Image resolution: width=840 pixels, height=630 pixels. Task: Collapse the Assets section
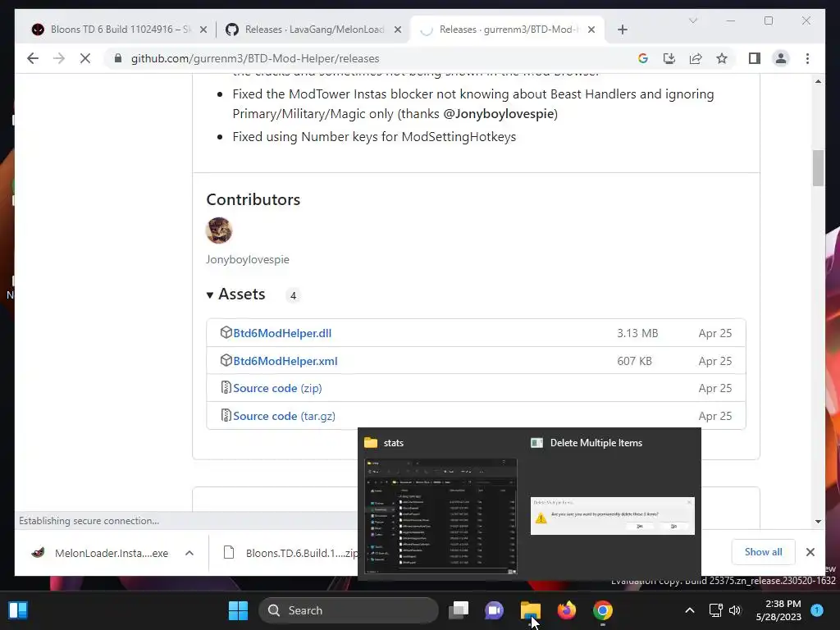pos(235,294)
